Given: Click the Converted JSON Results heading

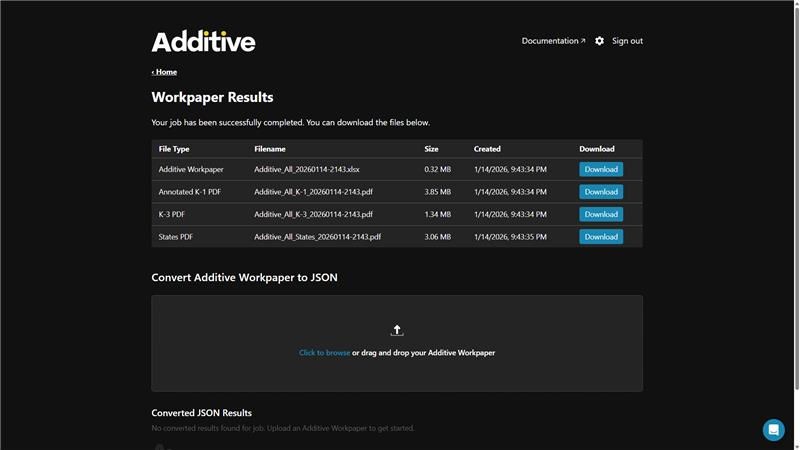Looking at the screenshot, I should 202,413.
